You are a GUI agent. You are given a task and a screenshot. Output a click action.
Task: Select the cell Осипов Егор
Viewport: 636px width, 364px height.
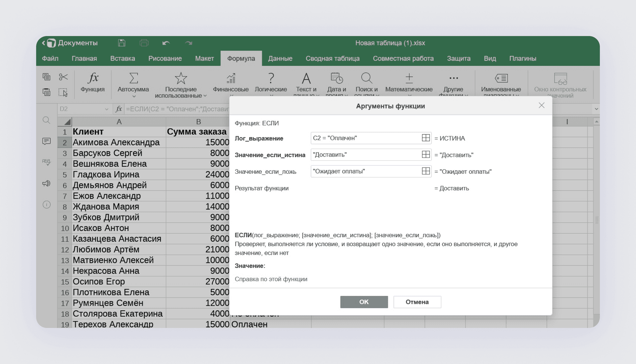pyautogui.click(x=119, y=282)
